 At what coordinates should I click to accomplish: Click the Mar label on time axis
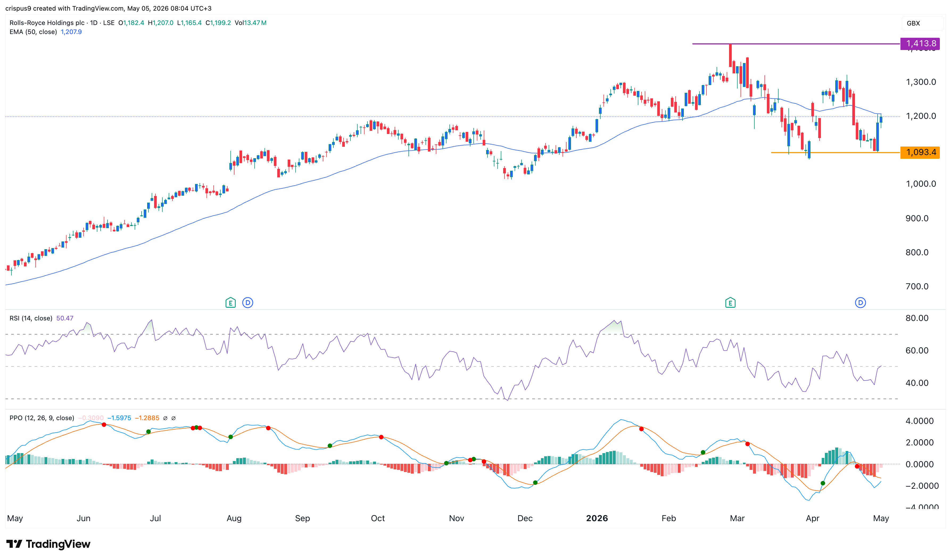click(x=737, y=519)
